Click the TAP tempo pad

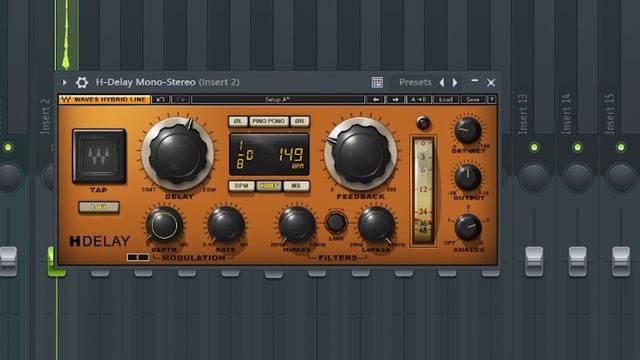[x=99, y=156]
